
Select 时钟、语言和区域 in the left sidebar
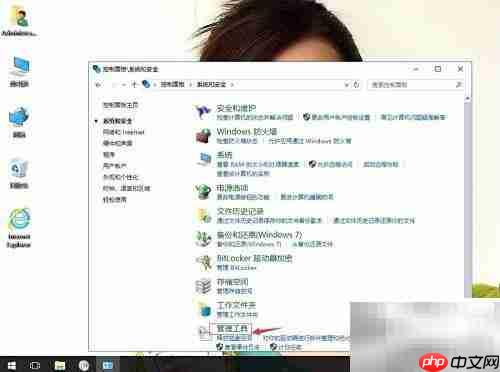click(127, 188)
